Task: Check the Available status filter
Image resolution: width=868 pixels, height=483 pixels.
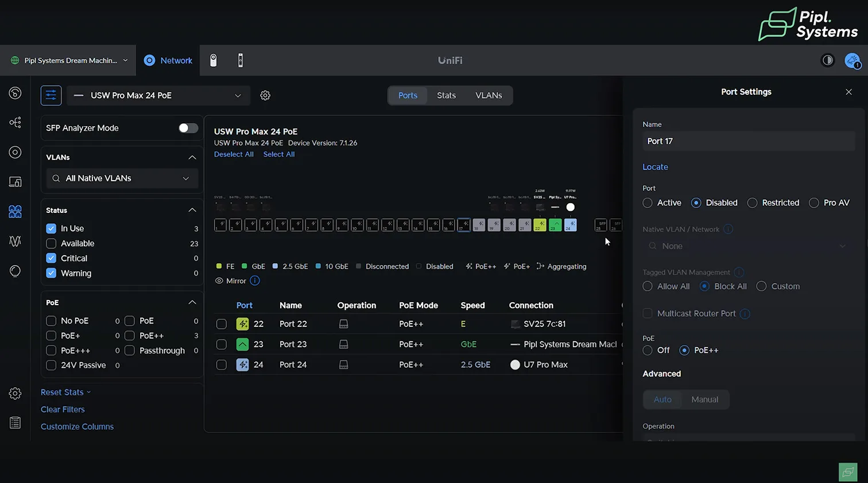Action: [51, 243]
